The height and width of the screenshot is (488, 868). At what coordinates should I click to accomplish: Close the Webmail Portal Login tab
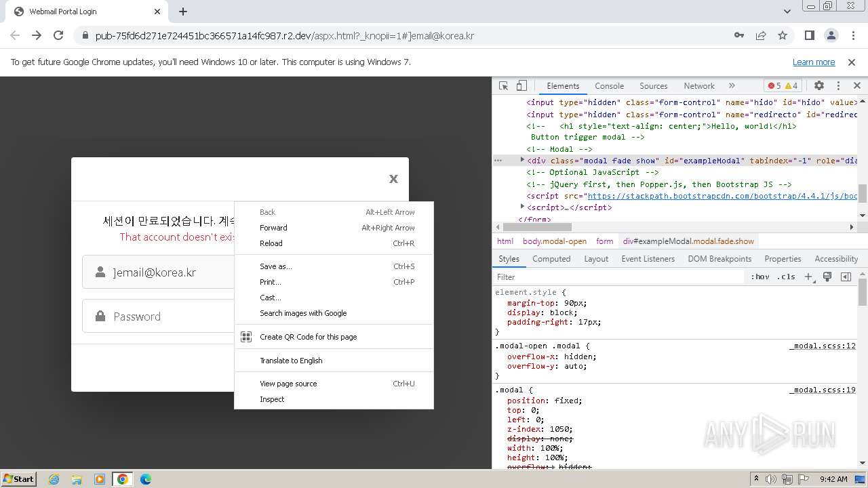(157, 12)
